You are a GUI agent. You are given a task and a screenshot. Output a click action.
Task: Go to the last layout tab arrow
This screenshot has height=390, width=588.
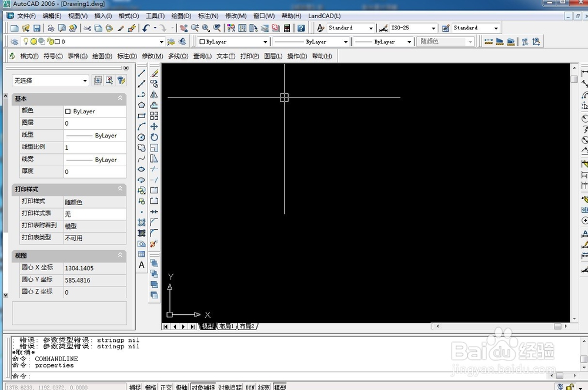tap(192, 327)
